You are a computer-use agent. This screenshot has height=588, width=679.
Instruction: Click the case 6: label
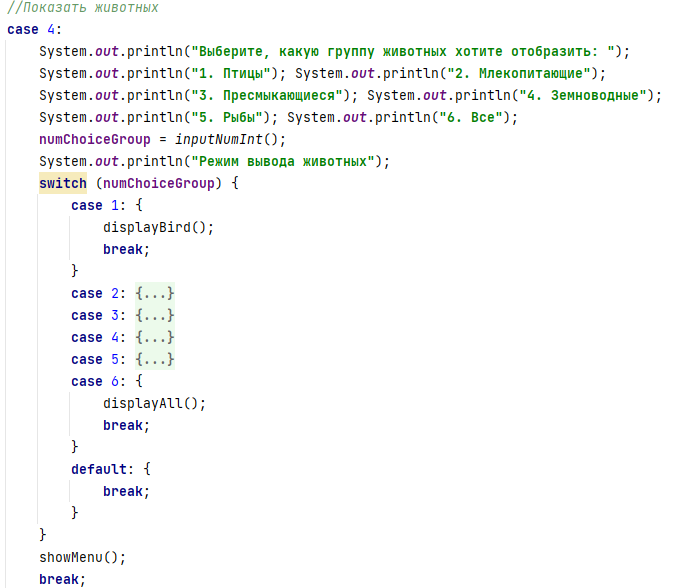coord(98,381)
